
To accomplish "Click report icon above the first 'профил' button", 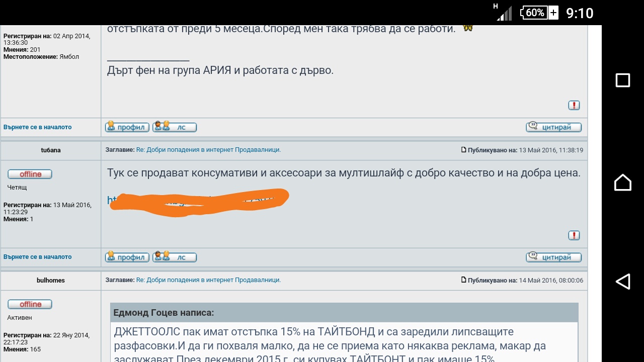I will tap(574, 105).
